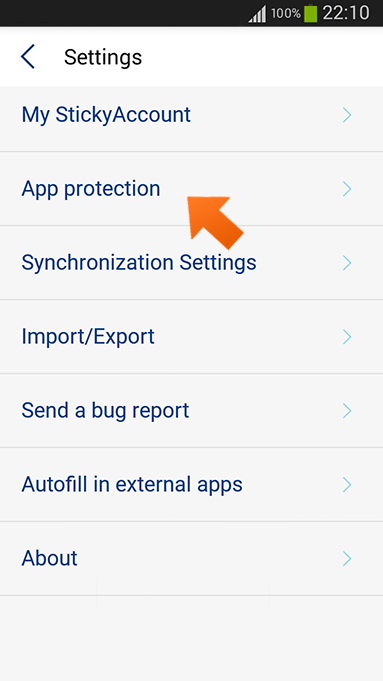Click chevron beside My StickyAccount
The image size is (383, 681).
coord(347,115)
